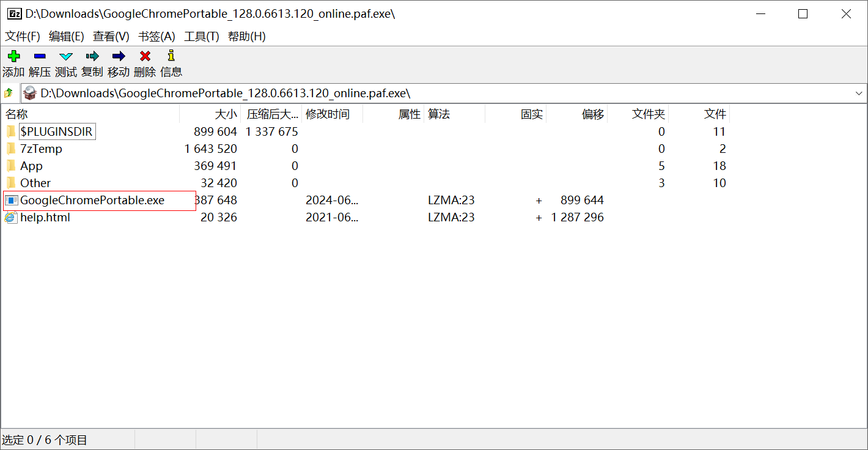The height and width of the screenshot is (450, 868).
Task: Sort by the 文件夹 column header
Action: coord(638,114)
